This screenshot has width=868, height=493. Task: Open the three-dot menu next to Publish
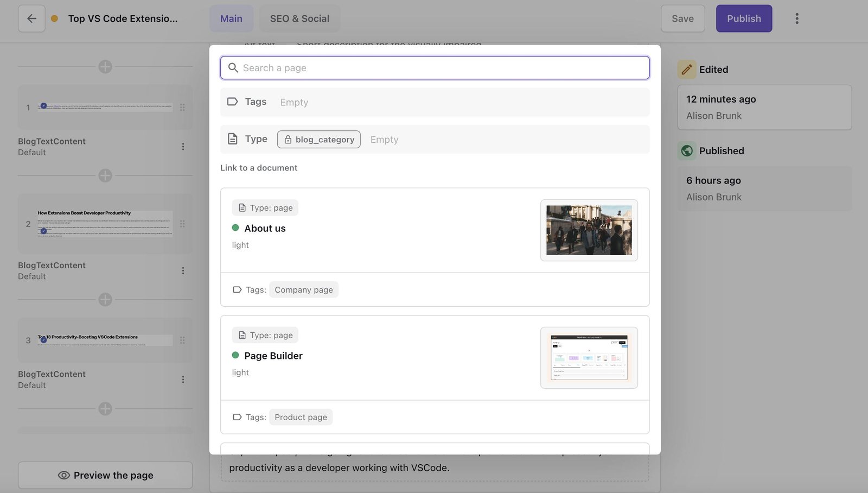[796, 18]
